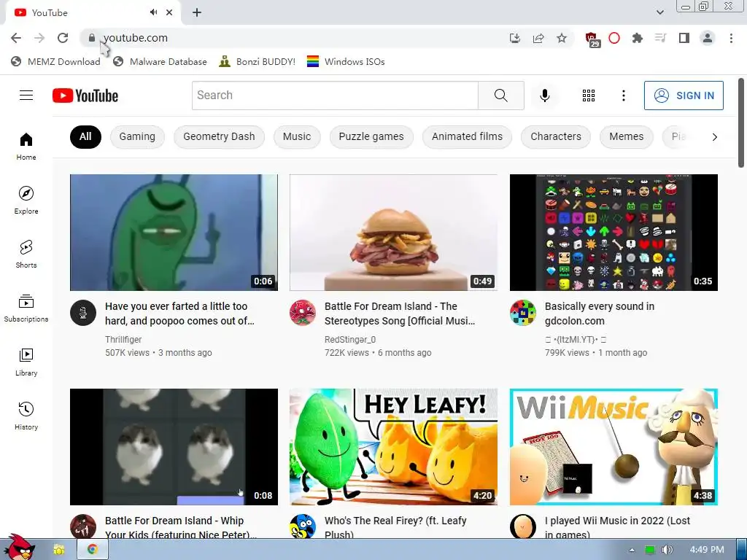Open the burger Stereotypes Song thumbnail
Viewport: 747px width, 560px height.
[x=393, y=233]
